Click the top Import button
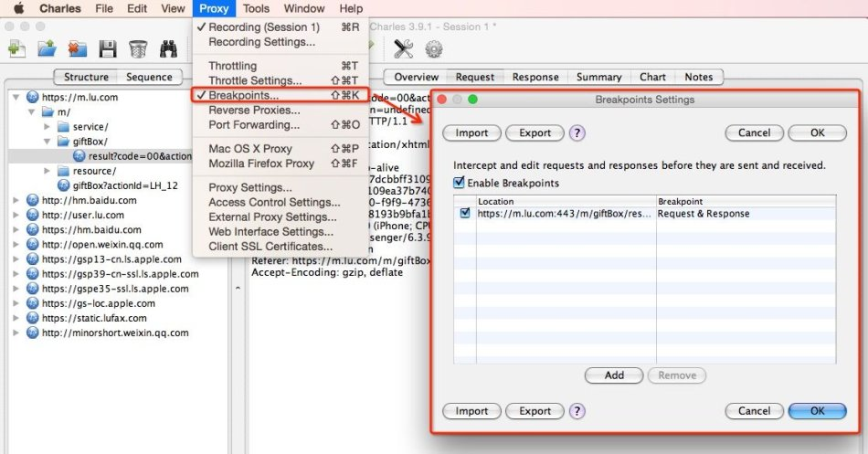 point(471,132)
